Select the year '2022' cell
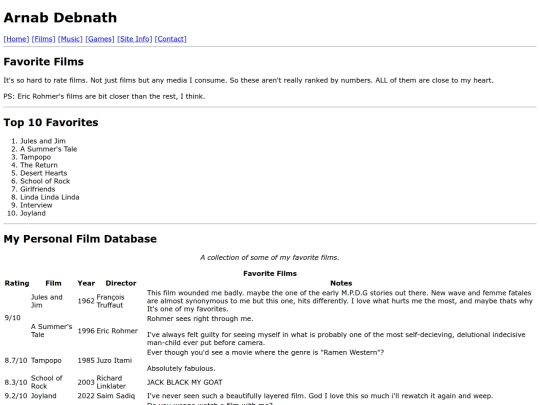The height and width of the screenshot is (405, 540). pos(86,396)
